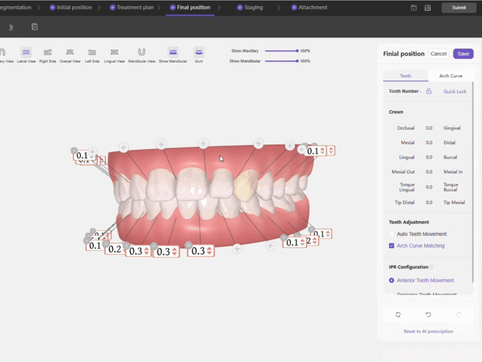The width and height of the screenshot is (482, 362).
Task: Click Tip Distal button
Action: coord(405,202)
